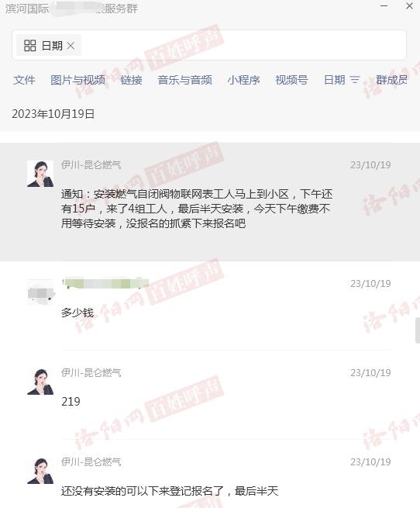Open the 视频号 tab
This screenshot has height=508, width=420.
pyautogui.click(x=291, y=80)
